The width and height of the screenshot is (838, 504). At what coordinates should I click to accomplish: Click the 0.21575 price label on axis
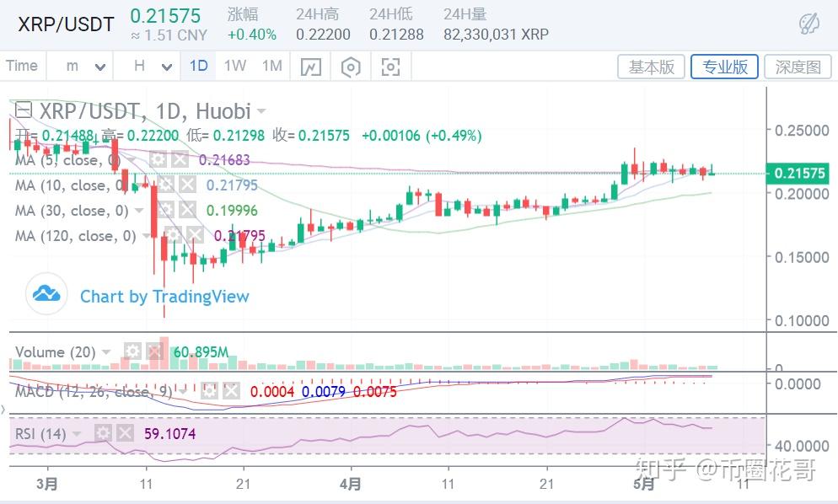799,174
